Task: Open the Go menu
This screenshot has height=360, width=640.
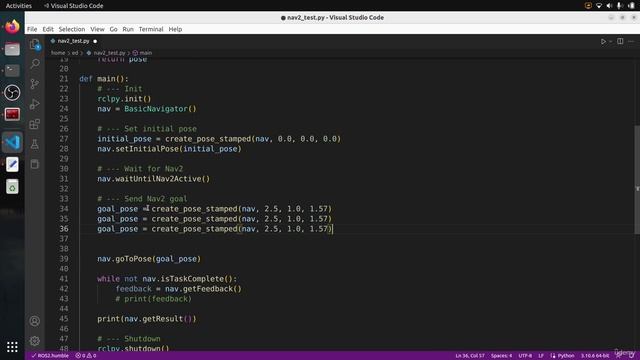Action: tap(113, 29)
